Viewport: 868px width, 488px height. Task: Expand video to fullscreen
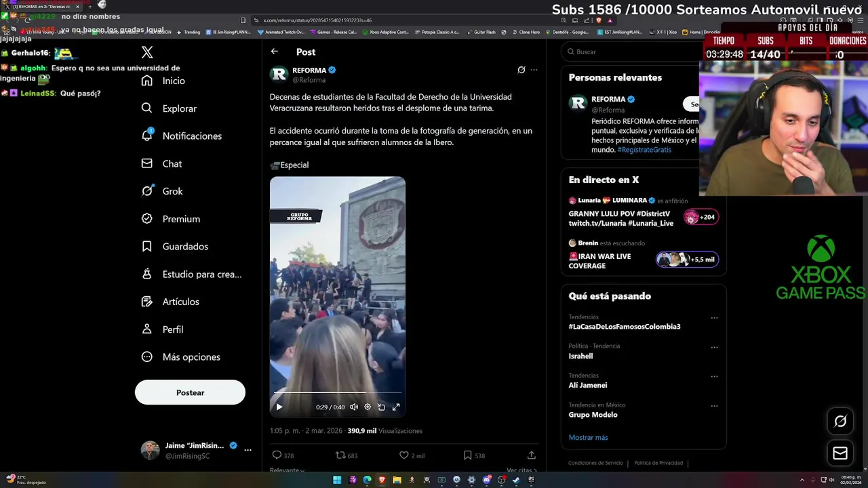(x=396, y=407)
